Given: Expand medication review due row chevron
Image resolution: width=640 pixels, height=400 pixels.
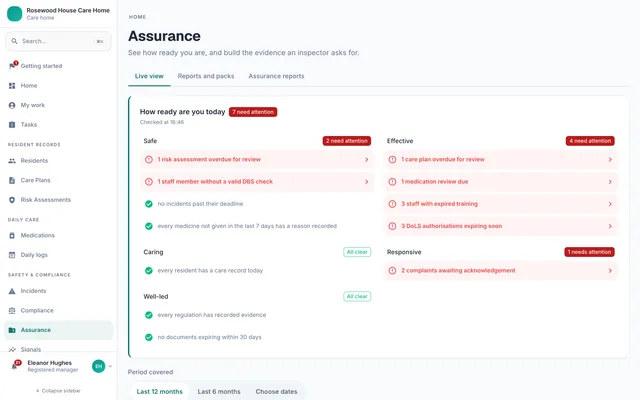Looking at the screenshot, I should click(x=610, y=182).
